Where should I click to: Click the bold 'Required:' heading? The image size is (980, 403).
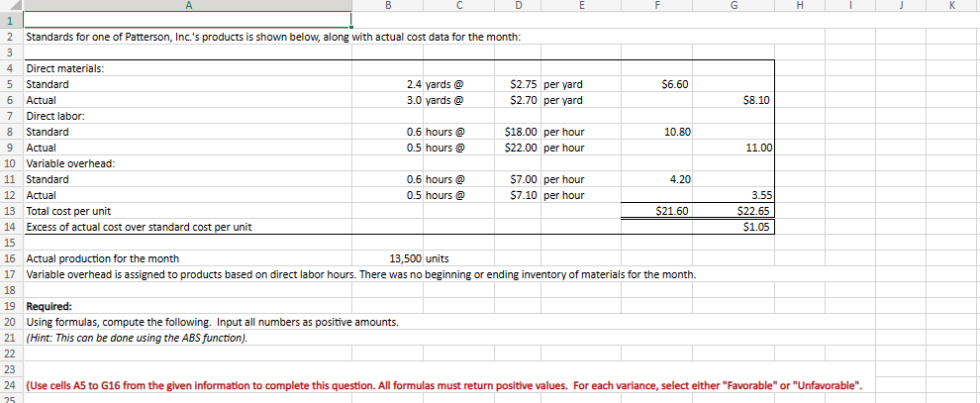pyautogui.click(x=49, y=306)
